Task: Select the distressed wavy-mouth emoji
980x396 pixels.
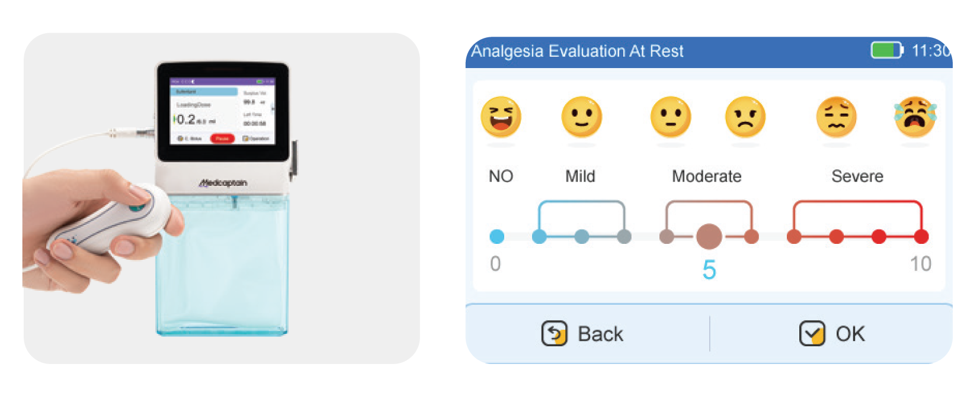Action: [836, 117]
